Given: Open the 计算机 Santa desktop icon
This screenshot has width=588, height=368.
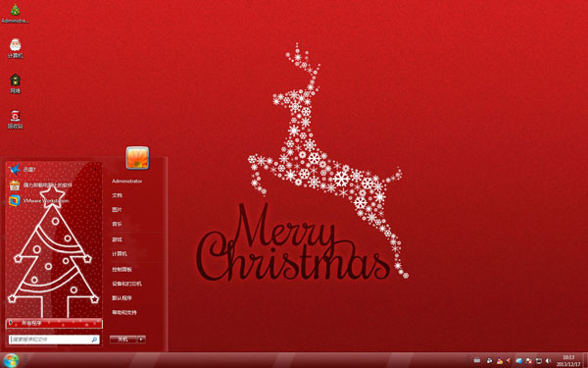Looking at the screenshot, I should pos(15,49).
